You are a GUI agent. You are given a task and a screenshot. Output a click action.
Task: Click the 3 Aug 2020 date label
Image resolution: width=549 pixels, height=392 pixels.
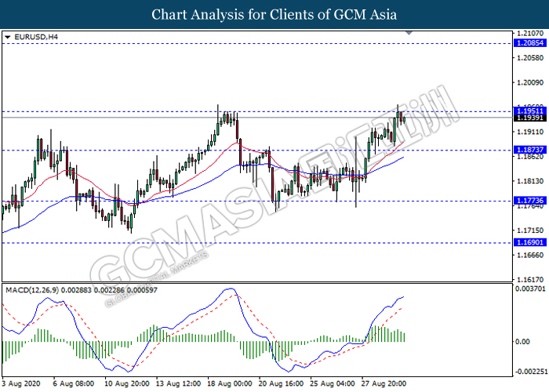click(x=20, y=384)
